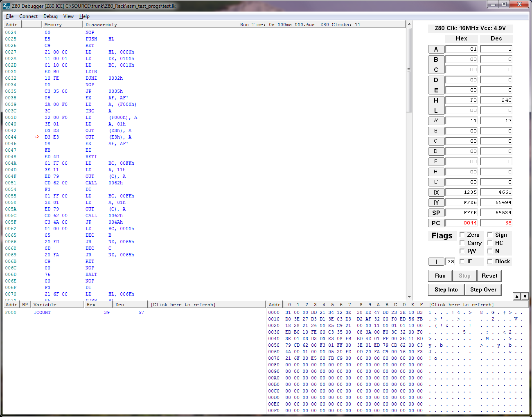Toggle the Block checkbox

pyautogui.click(x=490, y=261)
